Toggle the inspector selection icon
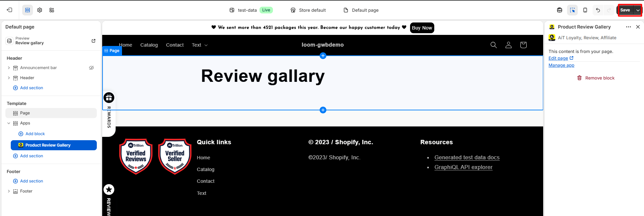644x216 pixels. (572, 10)
